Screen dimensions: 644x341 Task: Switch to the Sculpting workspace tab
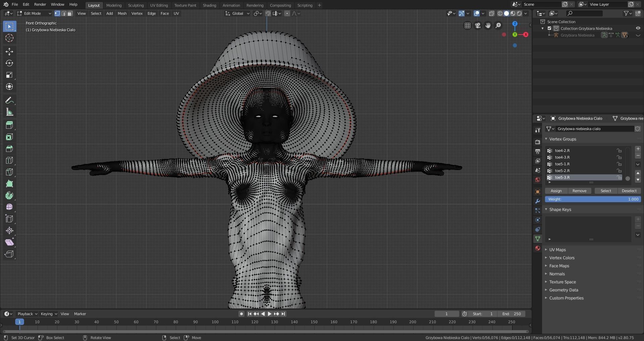click(136, 5)
